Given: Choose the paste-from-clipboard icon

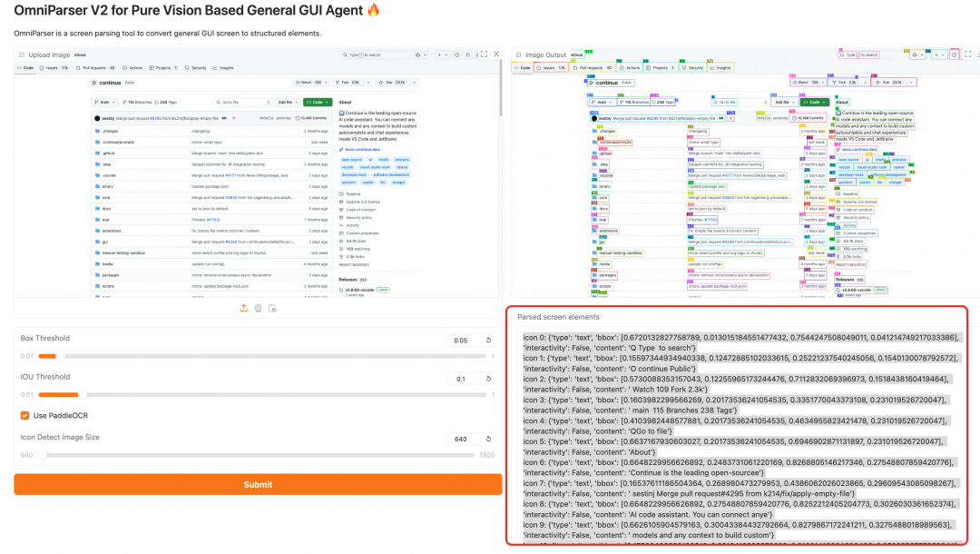Looking at the screenshot, I should pos(272,308).
